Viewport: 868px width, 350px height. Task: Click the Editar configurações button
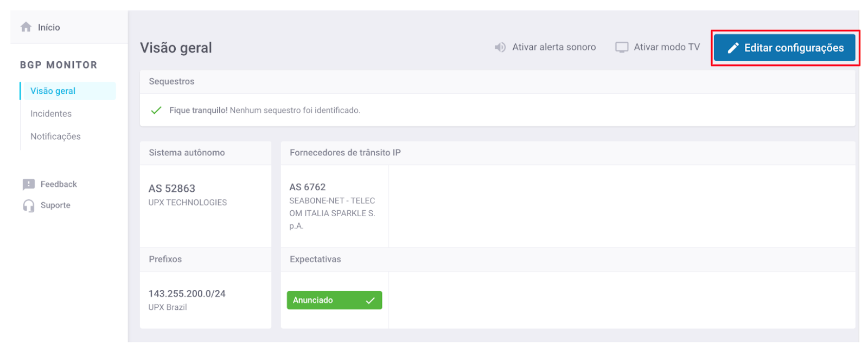(x=784, y=48)
